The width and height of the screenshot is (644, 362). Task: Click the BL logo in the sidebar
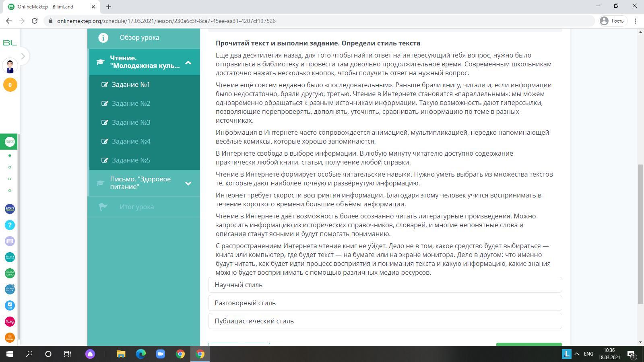(10, 42)
